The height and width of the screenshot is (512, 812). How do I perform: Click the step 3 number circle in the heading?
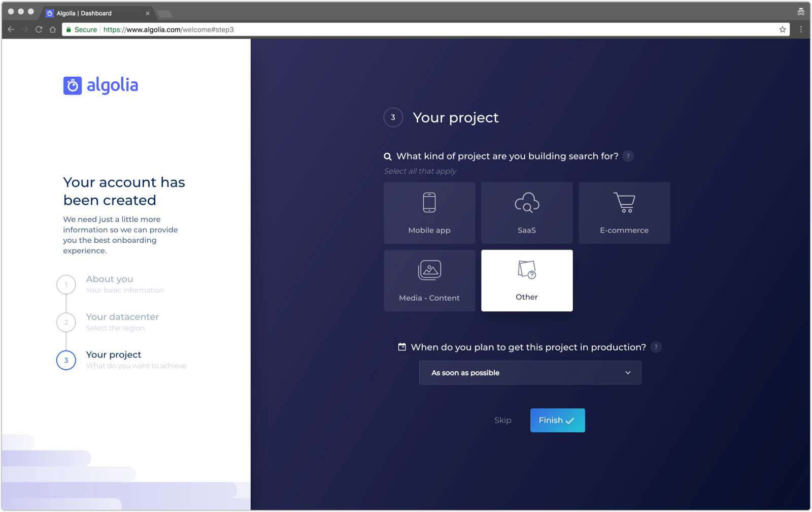coord(393,117)
